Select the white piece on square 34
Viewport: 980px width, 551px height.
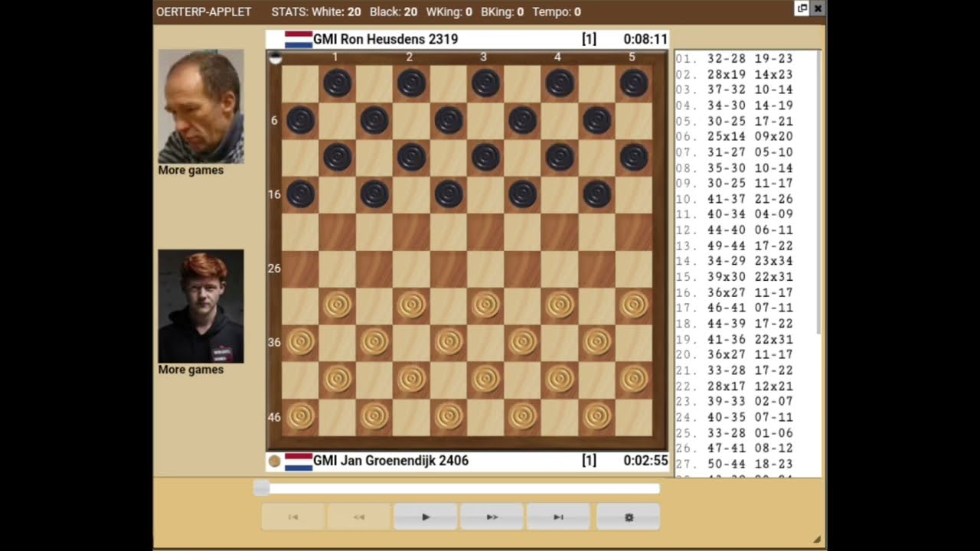coord(560,305)
